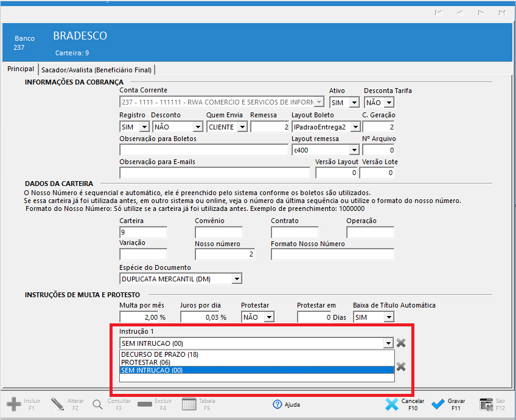This screenshot has height=420, width=516.
Task: Open the Registro dropdown
Action: click(144, 127)
